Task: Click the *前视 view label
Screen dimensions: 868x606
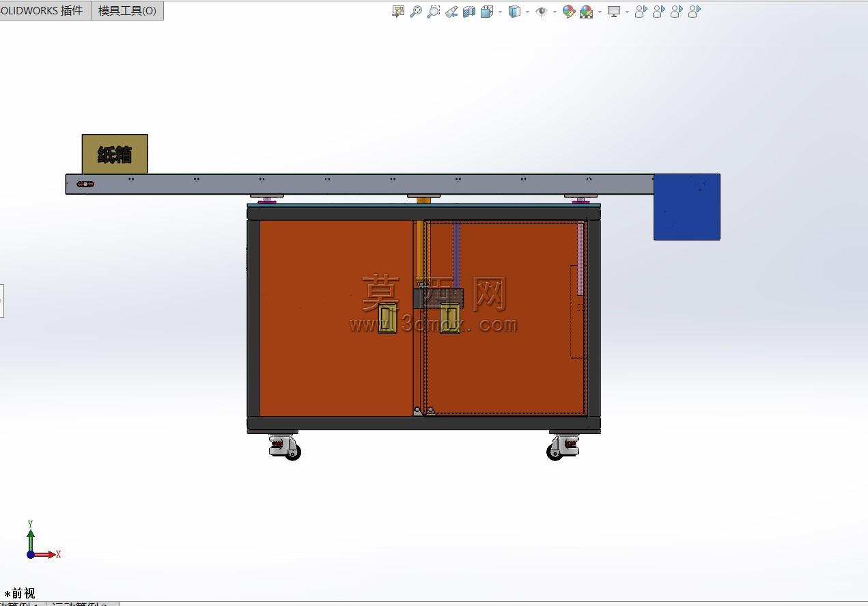Action: click(x=20, y=593)
